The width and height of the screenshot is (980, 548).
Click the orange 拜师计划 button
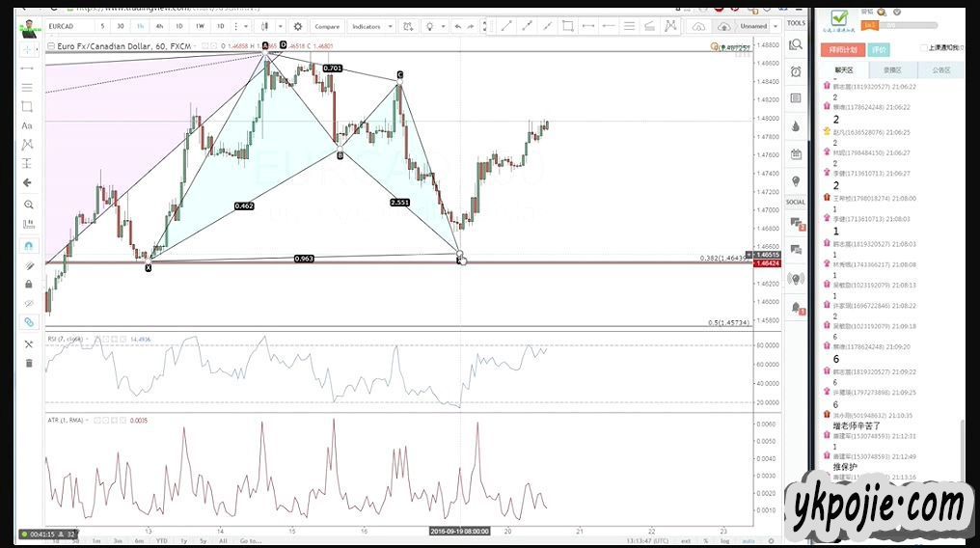[843, 49]
